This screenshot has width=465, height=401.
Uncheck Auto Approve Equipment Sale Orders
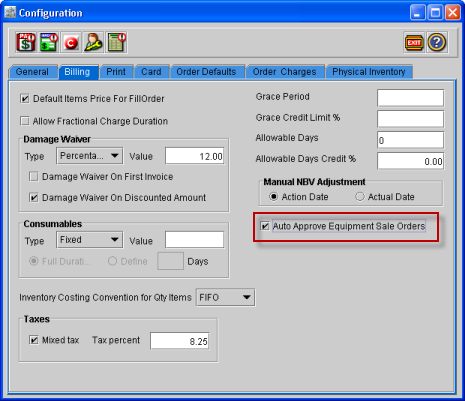point(265,226)
